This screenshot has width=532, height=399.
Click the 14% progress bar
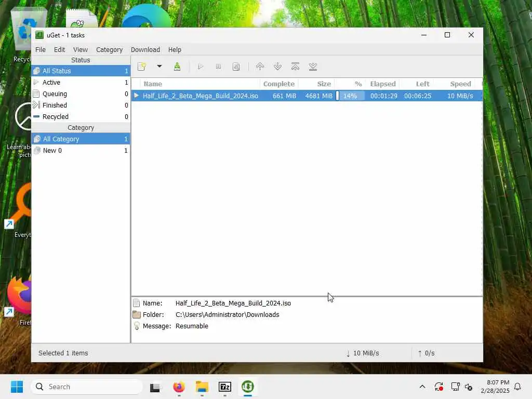[350, 96]
